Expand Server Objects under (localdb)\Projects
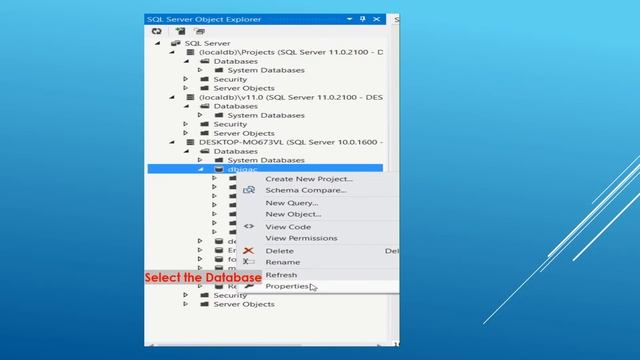Viewport: 640px width, 360px height. (186, 88)
